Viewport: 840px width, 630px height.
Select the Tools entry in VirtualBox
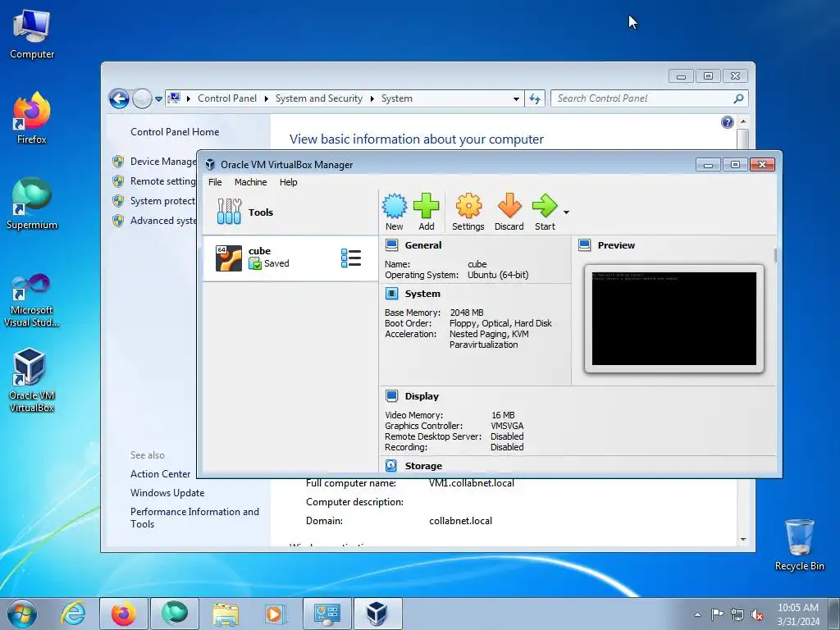click(x=290, y=212)
